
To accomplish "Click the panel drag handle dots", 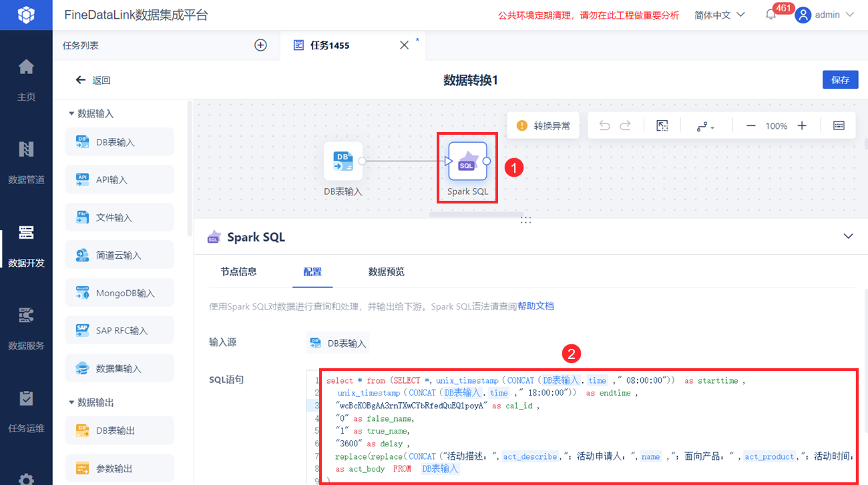I will 526,219.
